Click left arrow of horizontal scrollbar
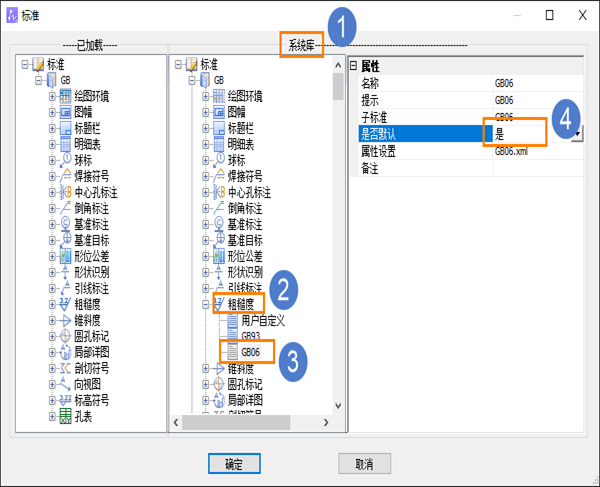 click(x=176, y=422)
